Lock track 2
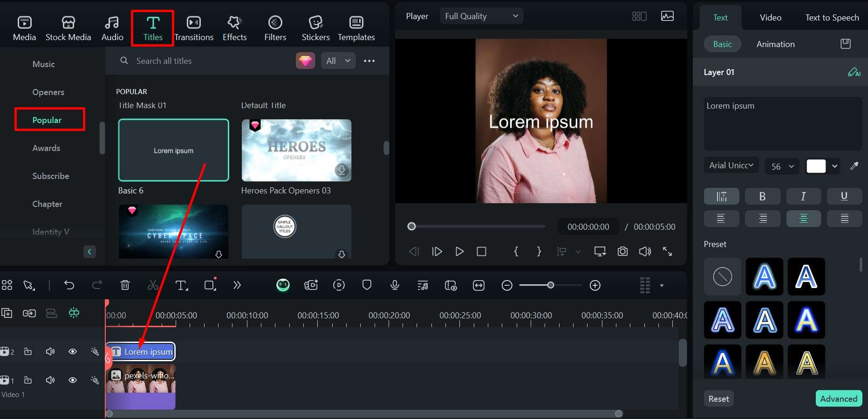The width and height of the screenshot is (868, 419). 28,351
